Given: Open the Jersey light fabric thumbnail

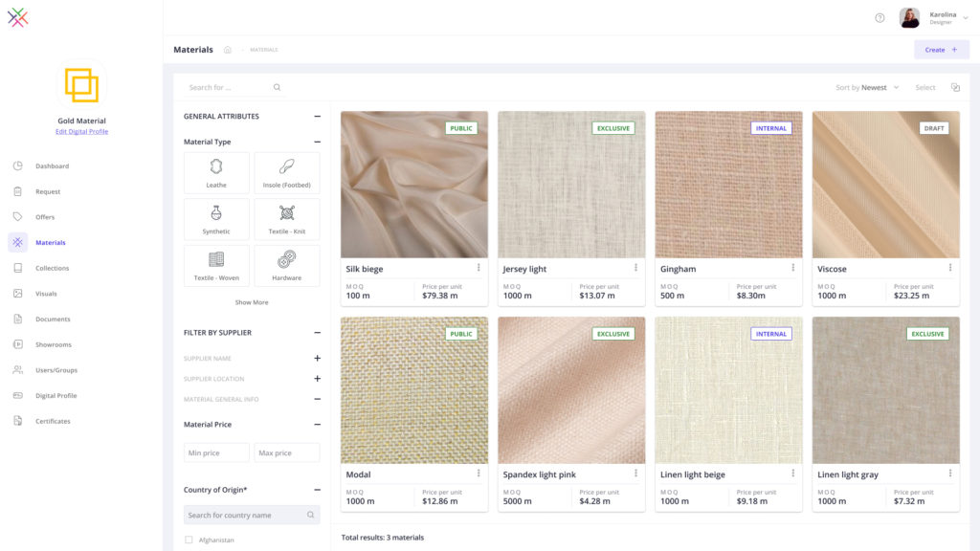Looking at the screenshot, I should [571, 185].
